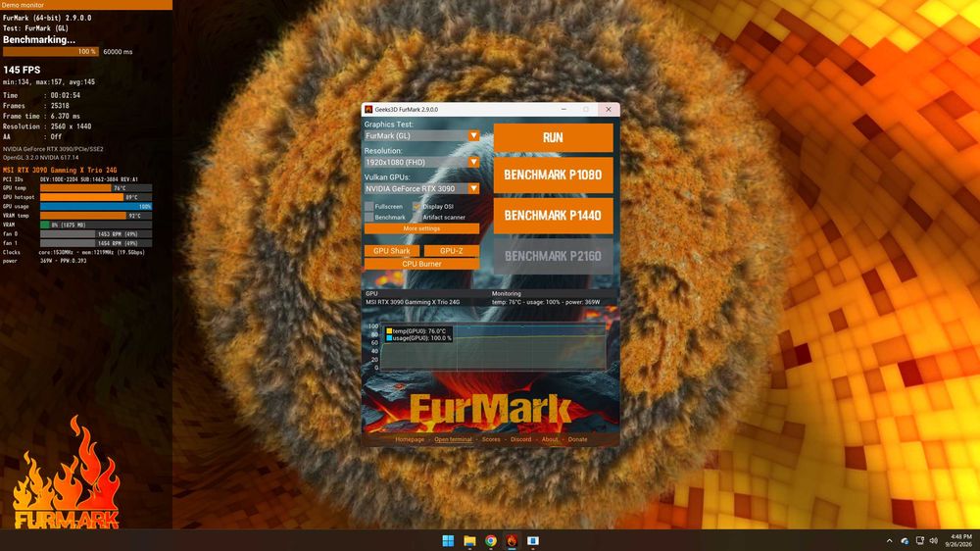Viewport: 980px width, 551px height.
Task: Click the VRAM 8% (1875 MB) bar
Action: tap(96, 225)
